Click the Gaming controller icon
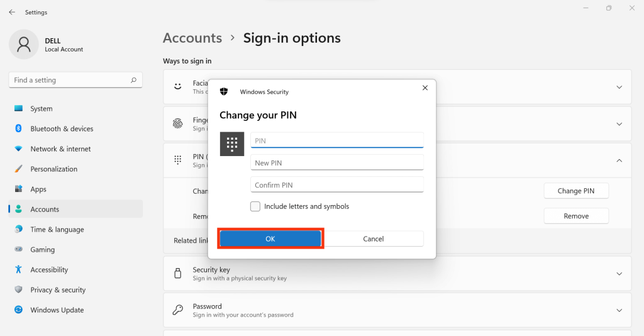 pyautogui.click(x=18, y=249)
